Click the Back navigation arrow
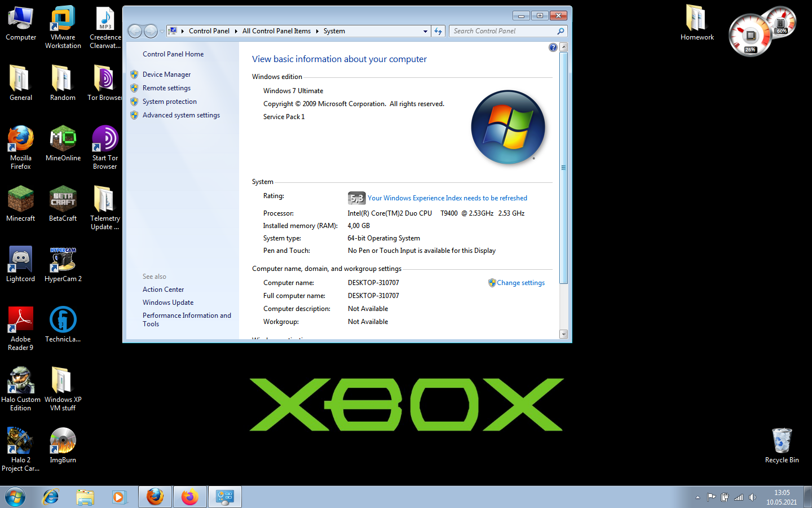 pos(135,32)
